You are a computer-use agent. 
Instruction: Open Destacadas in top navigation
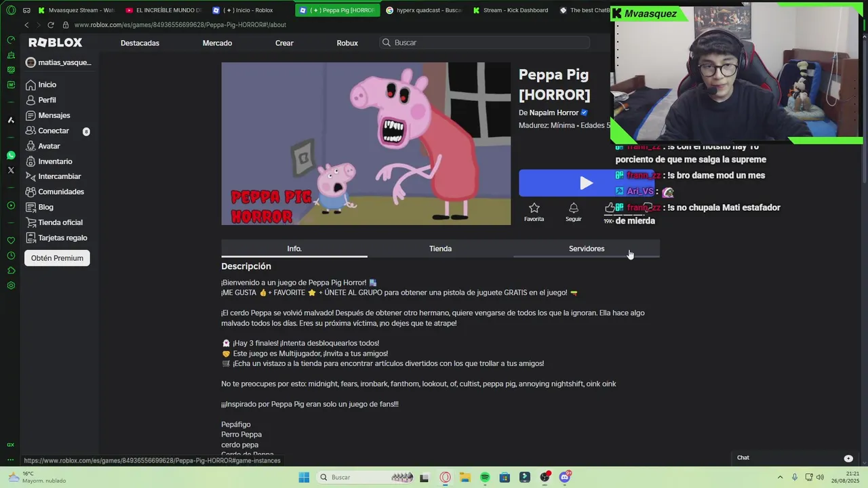[x=140, y=43]
